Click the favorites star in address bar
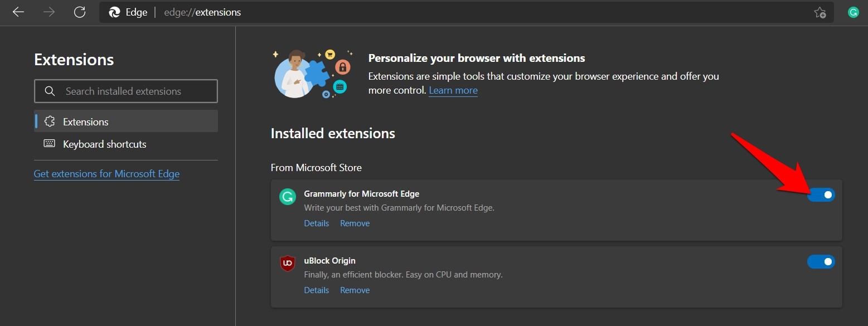The image size is (868, 326). [819, 12]
